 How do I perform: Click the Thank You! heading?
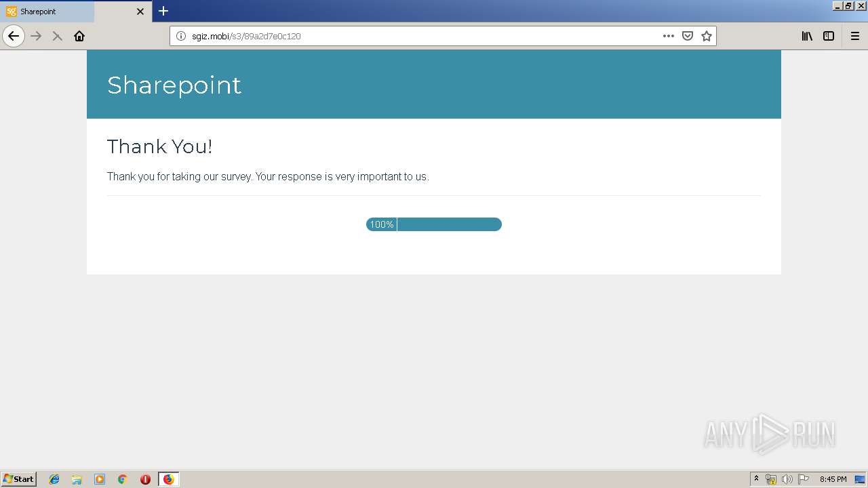point(160,146)
